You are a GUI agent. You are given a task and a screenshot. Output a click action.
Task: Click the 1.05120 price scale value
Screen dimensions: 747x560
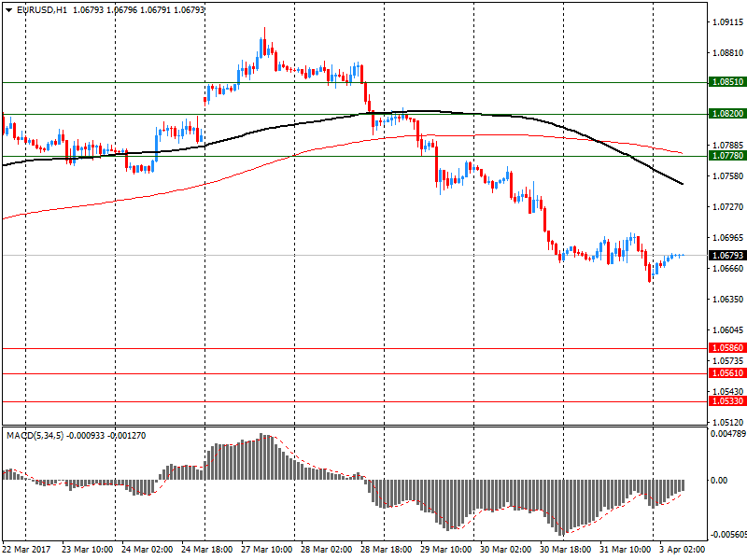(x=728, y=422)
